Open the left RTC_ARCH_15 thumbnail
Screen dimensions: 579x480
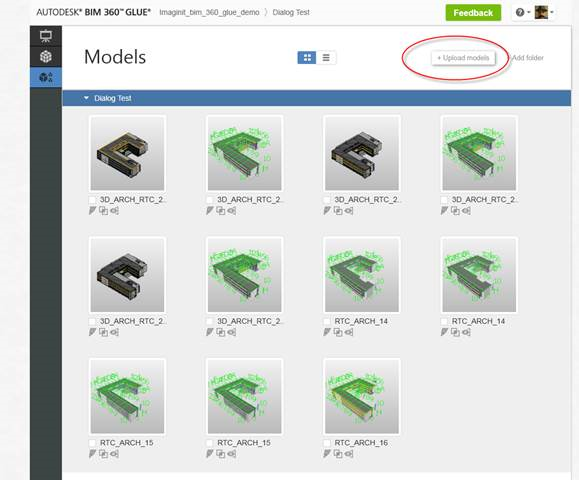(x=127, y=396)
